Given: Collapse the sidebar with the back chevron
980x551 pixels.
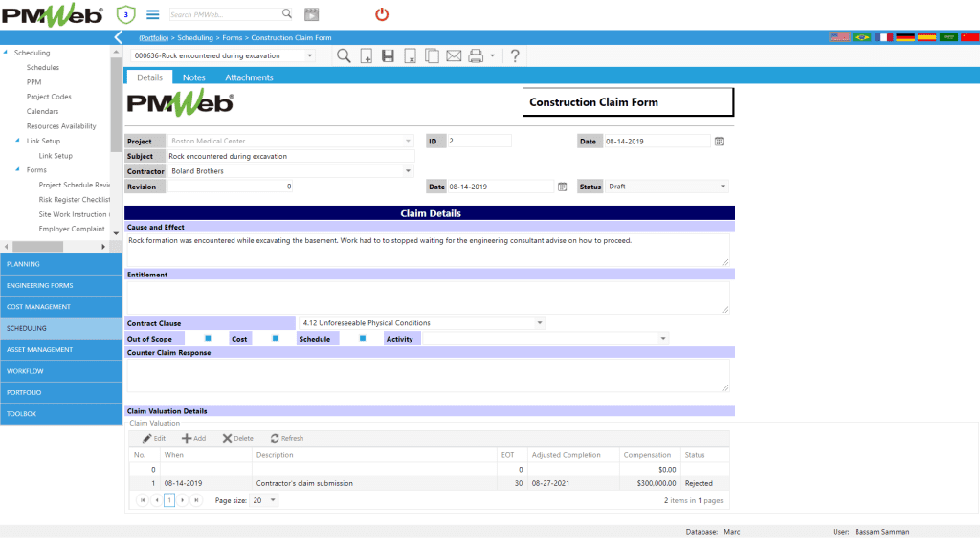Looking at the screenshot, I should click(x=118, y=37).
